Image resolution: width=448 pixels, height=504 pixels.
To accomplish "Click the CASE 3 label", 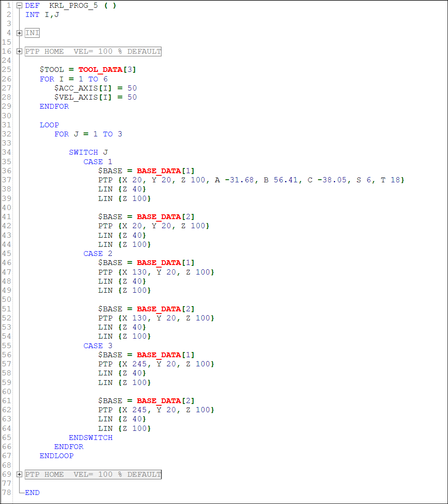I will click(98, 346).
